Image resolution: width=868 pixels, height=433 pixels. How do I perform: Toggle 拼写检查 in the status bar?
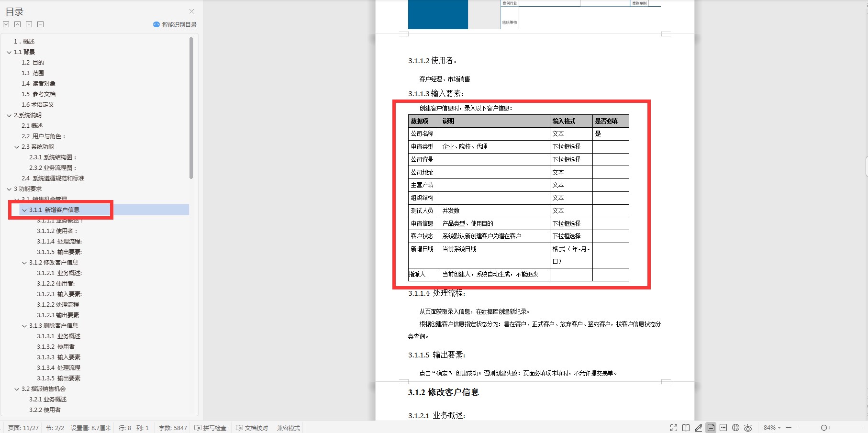click(211, 428)
